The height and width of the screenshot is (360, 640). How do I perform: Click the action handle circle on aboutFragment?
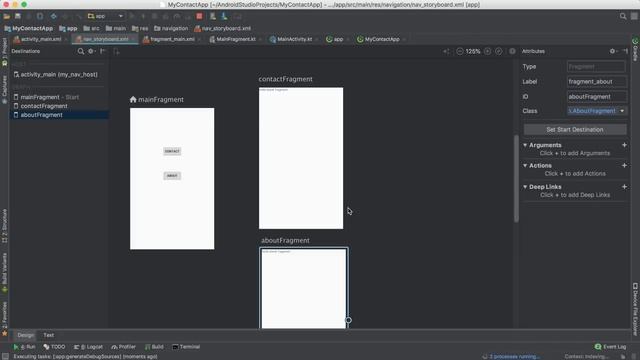tap(348, 320)
